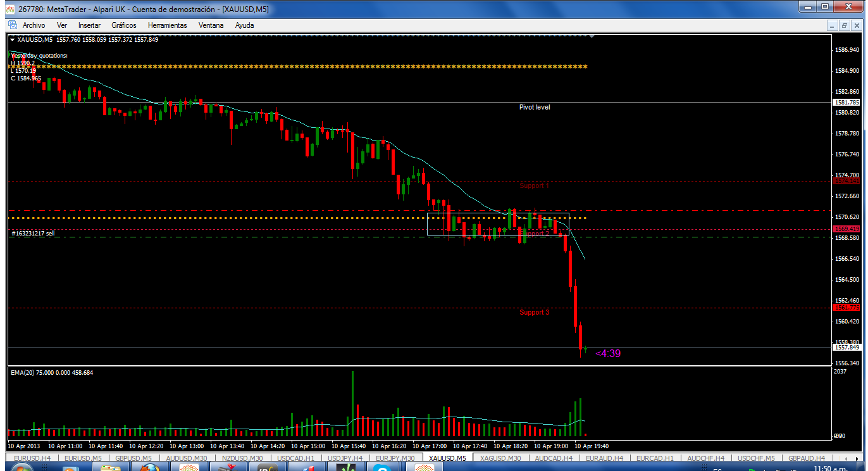Click the Skype icon in the taskbar
This screenshot has height=471, width=868.
pyautogui.click(x=381, y=468)
